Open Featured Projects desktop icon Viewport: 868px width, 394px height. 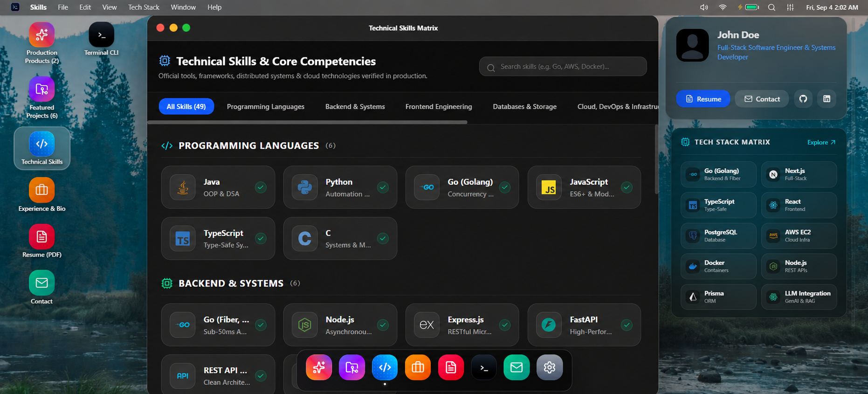41,98
